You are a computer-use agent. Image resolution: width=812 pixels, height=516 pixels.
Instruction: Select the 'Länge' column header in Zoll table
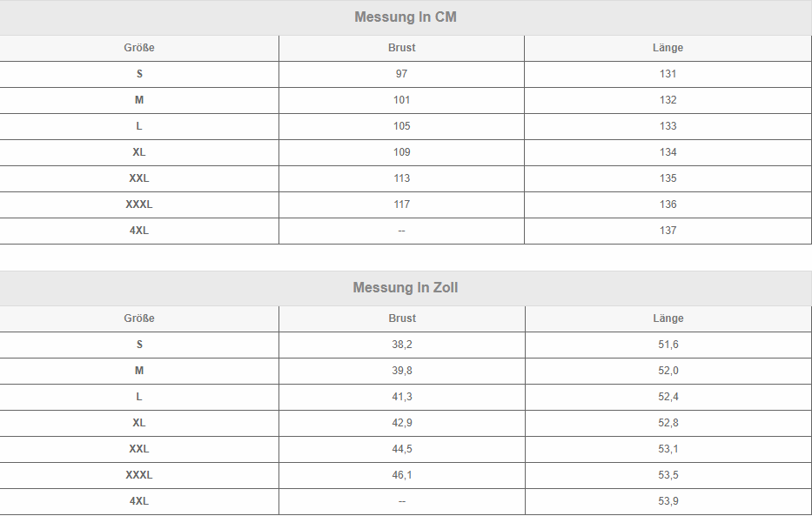[668, 318]
